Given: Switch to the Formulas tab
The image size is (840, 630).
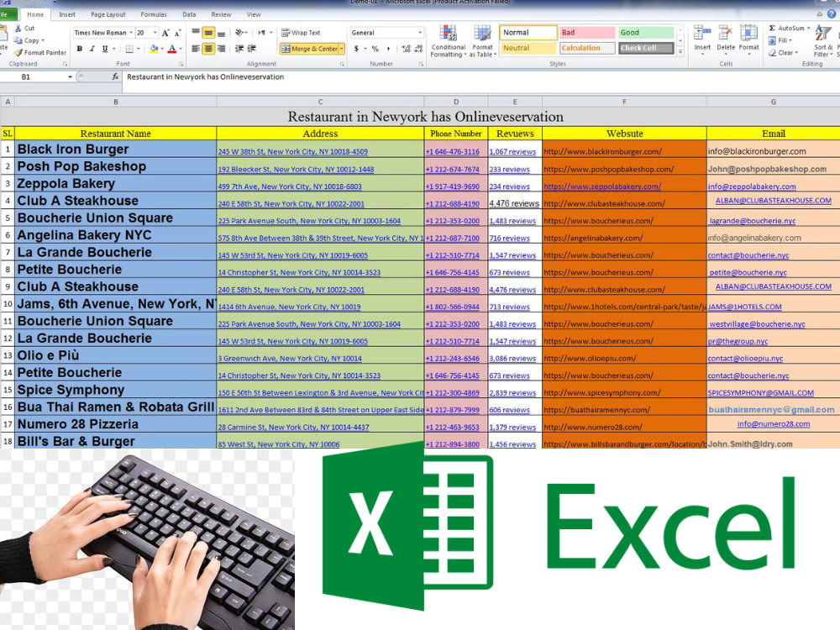Looking at the screenshot, I should (x=154, y=14).
